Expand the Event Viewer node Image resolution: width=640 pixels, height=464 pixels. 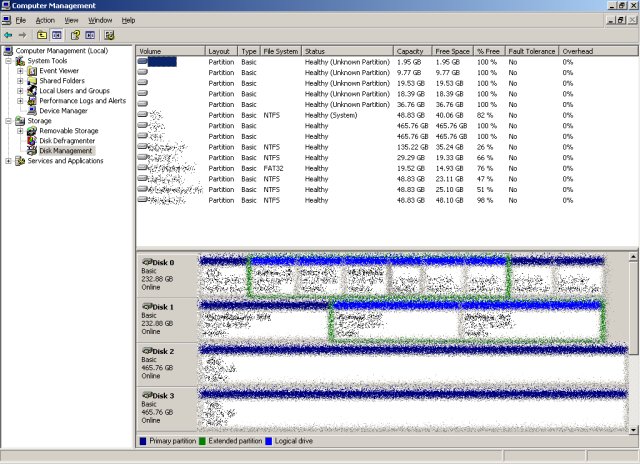click(x=20, y=71)
